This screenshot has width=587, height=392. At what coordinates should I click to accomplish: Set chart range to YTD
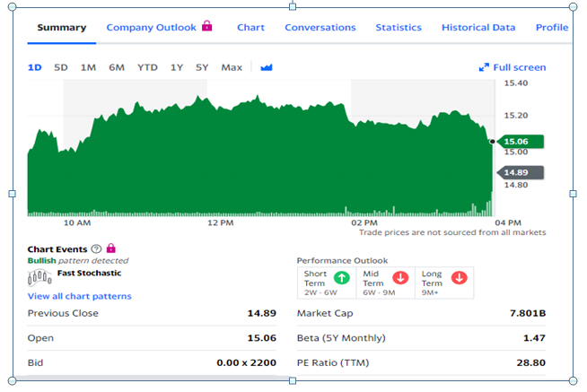click(147, 67)
